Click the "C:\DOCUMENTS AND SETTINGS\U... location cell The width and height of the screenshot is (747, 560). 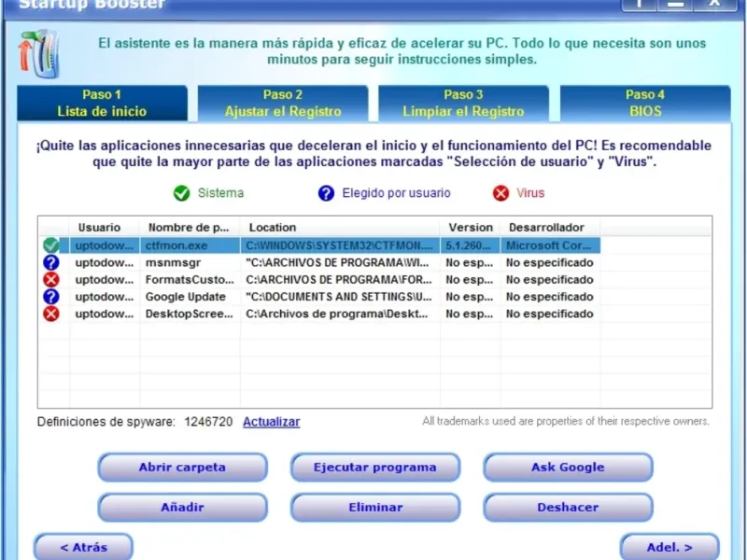pyautogui.click(x=339, y=297)
